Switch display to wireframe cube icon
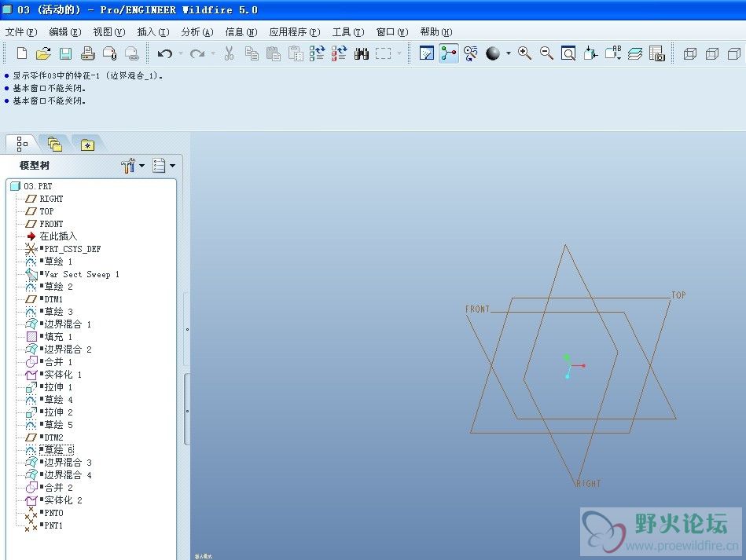The width and height of the screenshot is (746, 560). click(690, 53)
